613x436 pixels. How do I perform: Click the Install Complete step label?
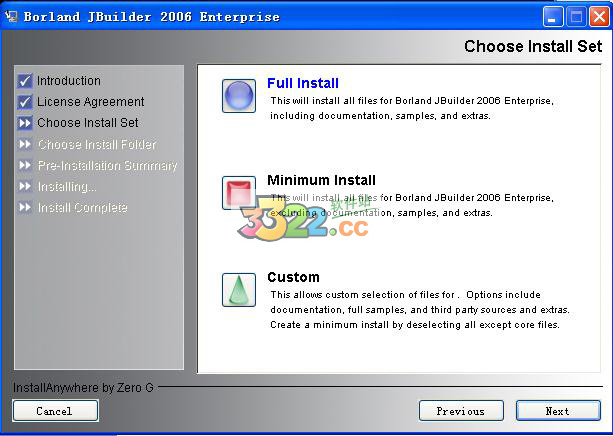click(x=82, y=208)
